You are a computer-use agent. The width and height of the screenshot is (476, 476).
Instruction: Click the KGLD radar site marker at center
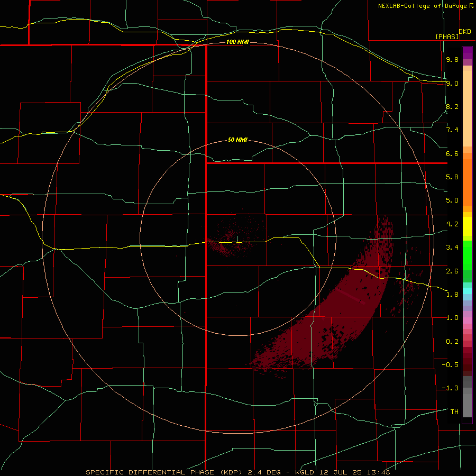coord(237,239)
